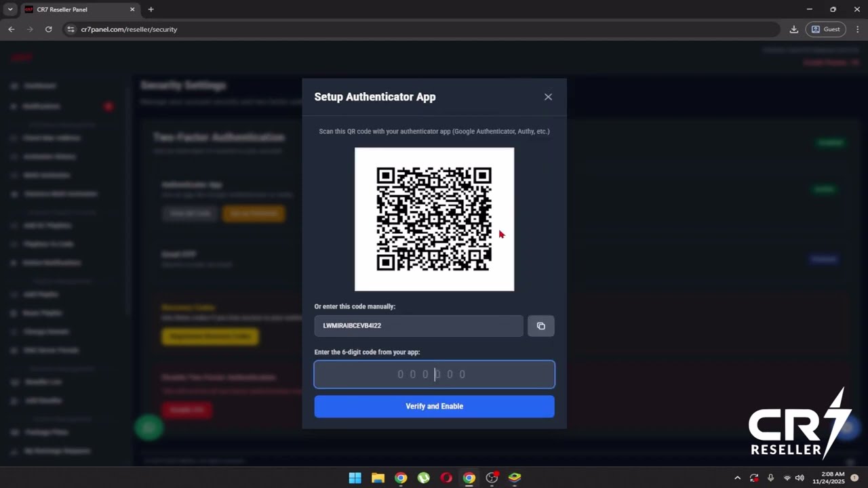Click the sync status tray icon
868x488 pixels.
point(754,478)
